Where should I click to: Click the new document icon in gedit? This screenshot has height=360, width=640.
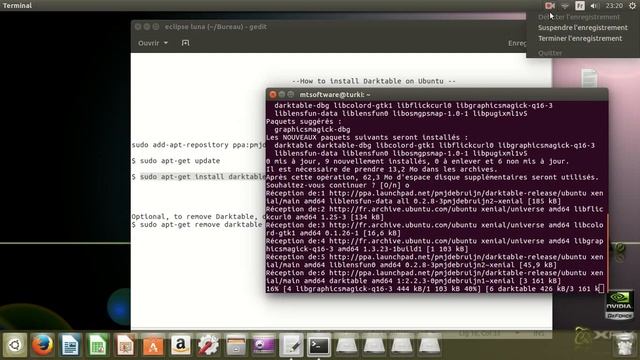(x=185, y=43)
